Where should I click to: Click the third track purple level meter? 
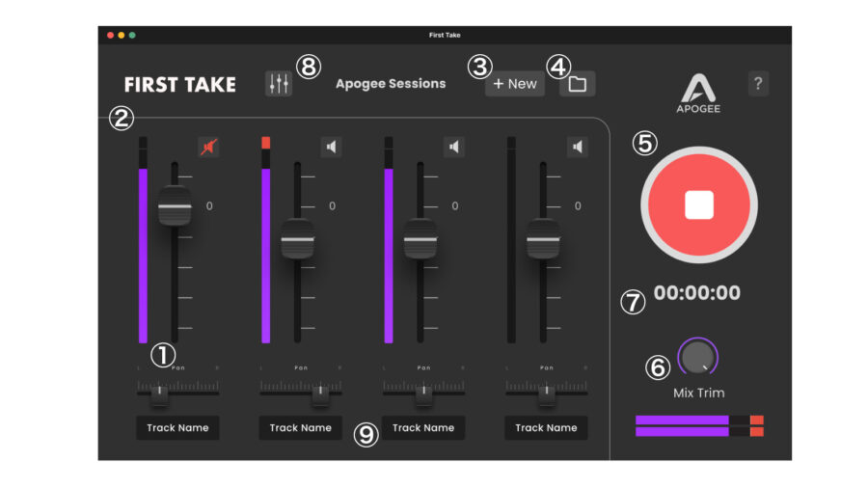[389, 256]
